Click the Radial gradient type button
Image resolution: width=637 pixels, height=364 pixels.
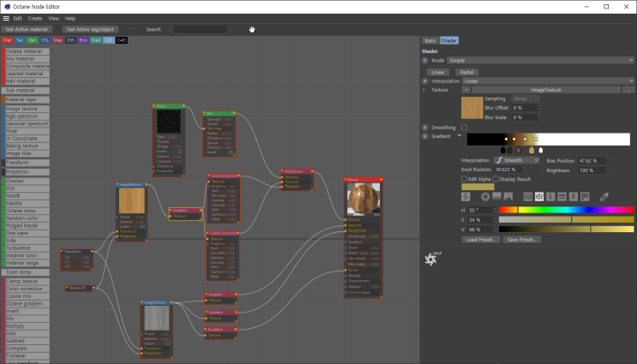click(x=466, y=72)
